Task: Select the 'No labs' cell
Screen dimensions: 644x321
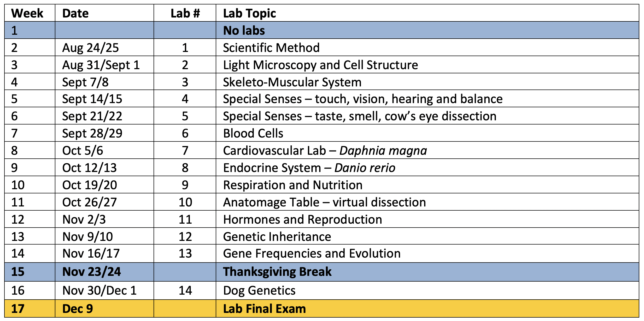Action: pyautogui.click(x=428, y=30)
